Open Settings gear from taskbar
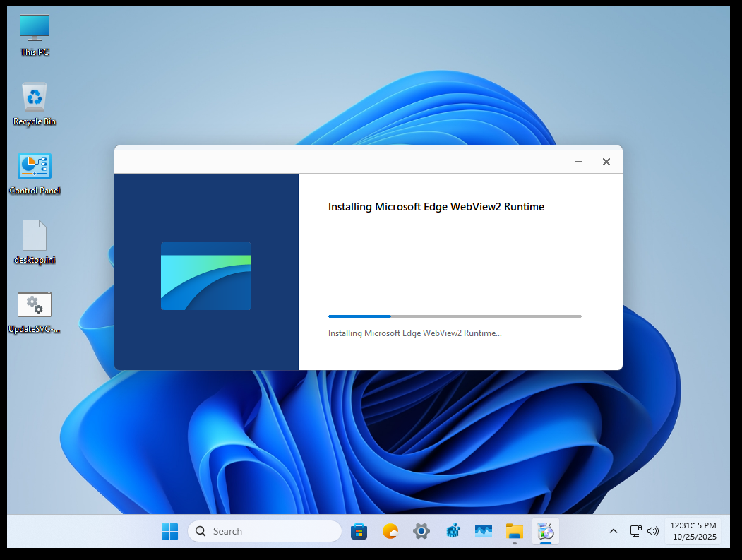742x560 pixels. click(x=421, y=531)
